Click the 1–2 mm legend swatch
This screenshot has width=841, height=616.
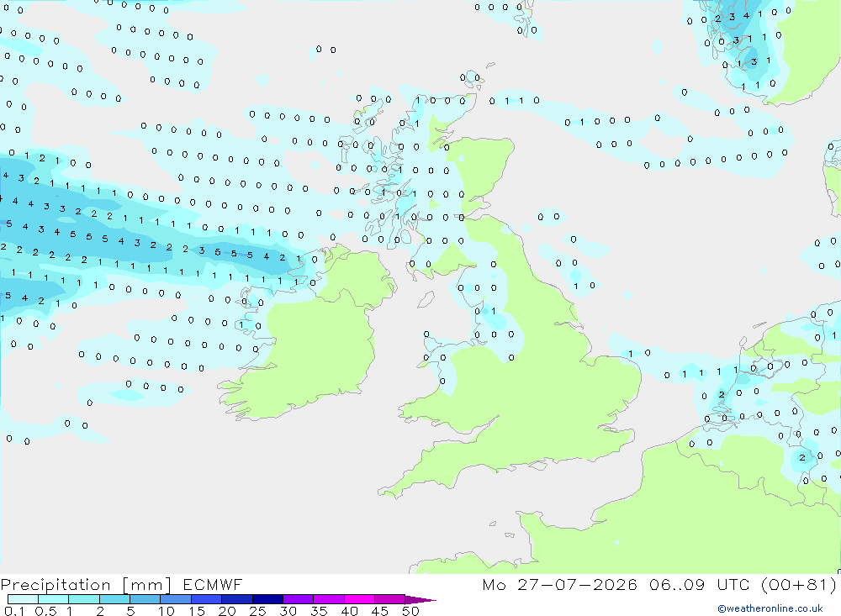83,599
